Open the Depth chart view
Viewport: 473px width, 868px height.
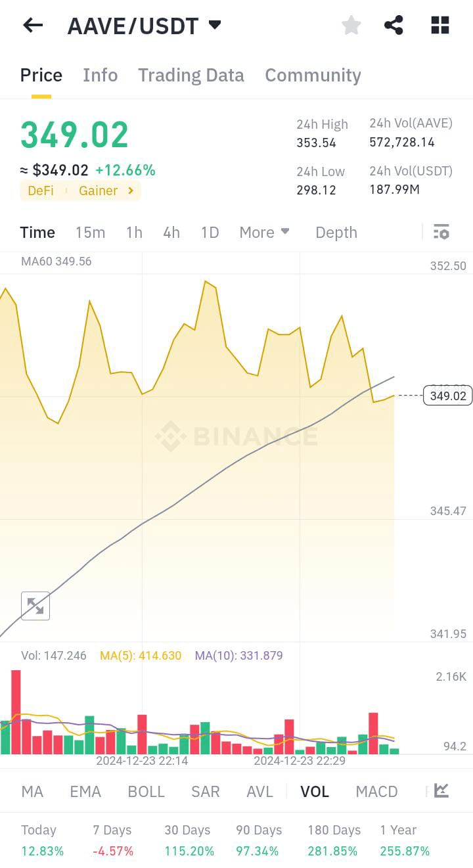336,232
